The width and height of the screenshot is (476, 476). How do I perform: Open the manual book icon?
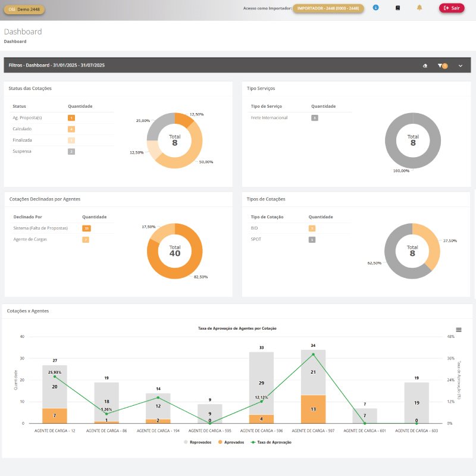398,8
